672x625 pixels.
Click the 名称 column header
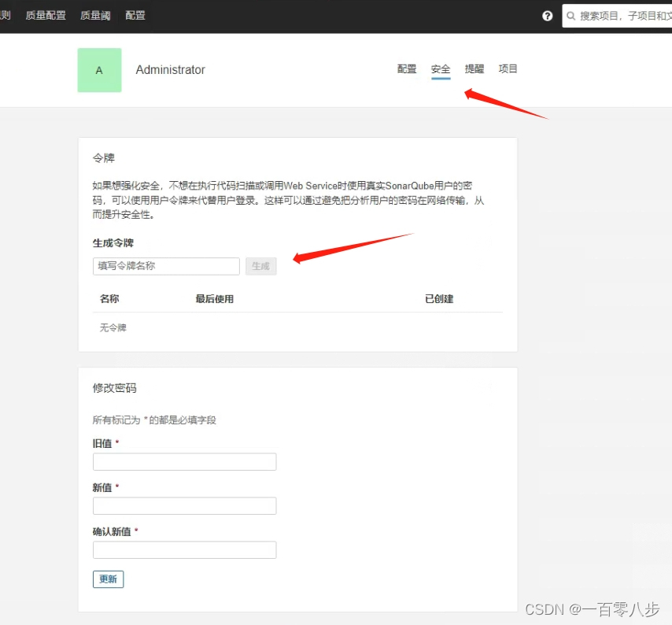(109, 298)
